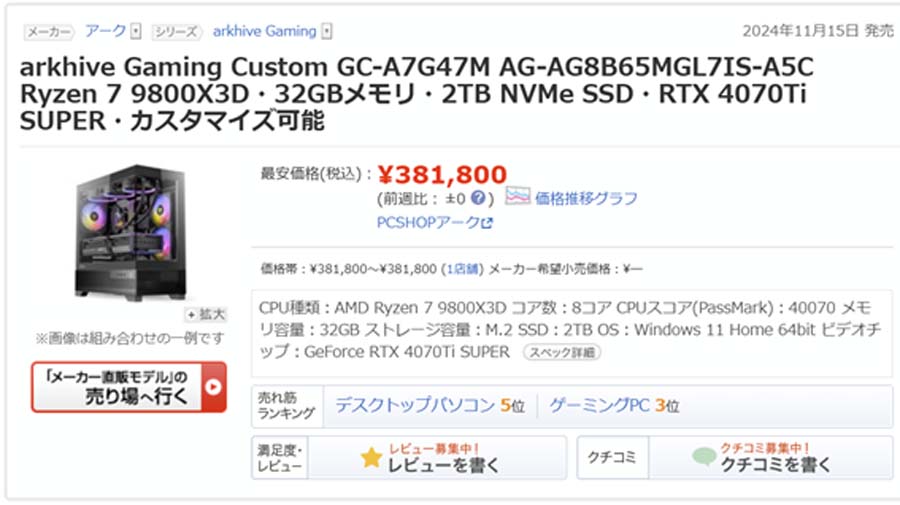The image size is (900, 505).
Task: Click the green speech bubble icon
Action: click(704, 456)
